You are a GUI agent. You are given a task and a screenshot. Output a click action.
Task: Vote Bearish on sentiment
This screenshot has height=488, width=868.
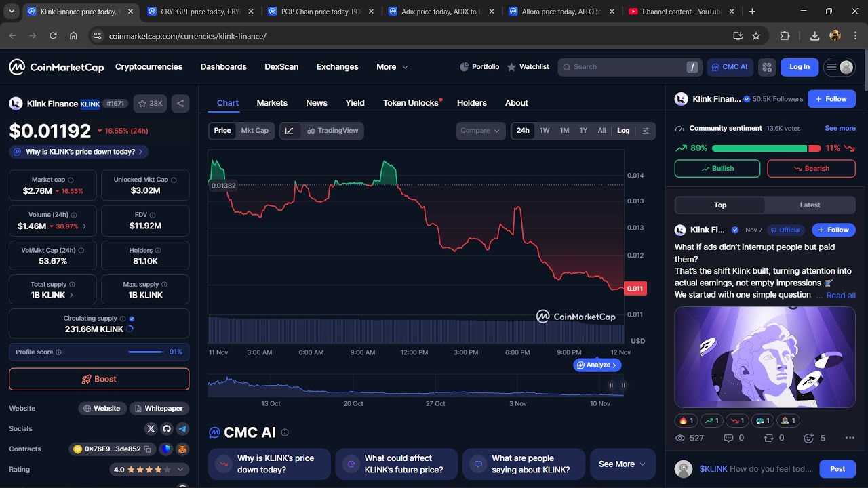click(x=811, y=168)
